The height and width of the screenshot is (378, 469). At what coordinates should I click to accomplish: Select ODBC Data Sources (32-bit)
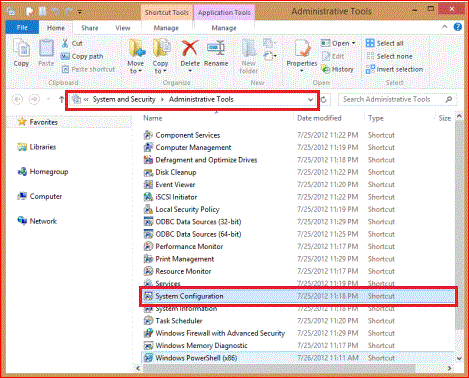pos(198,222)
